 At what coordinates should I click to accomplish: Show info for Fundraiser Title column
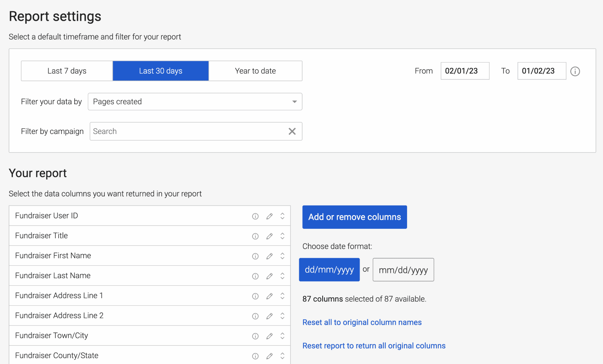(255, 236)
